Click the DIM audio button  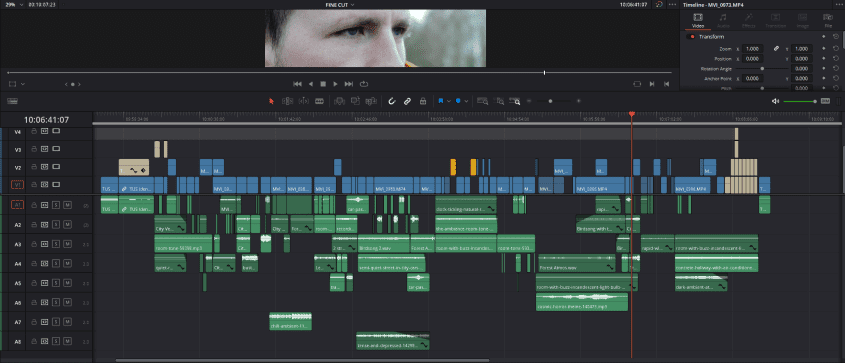tap(825, 101)
